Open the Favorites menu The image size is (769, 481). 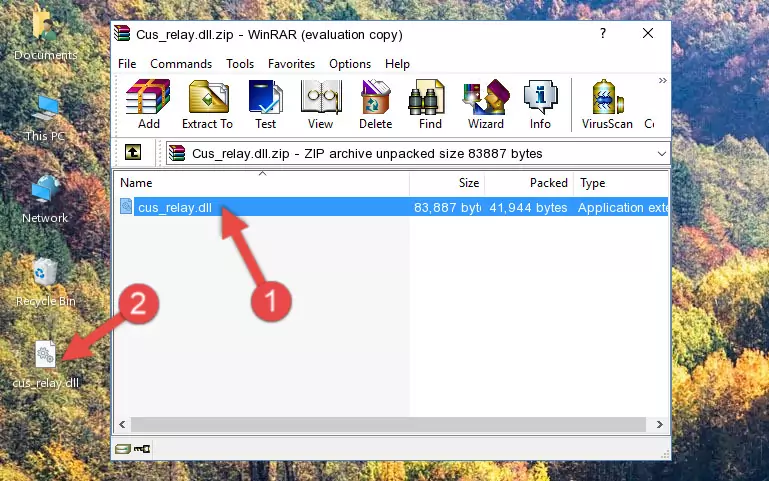click(291, 64)
